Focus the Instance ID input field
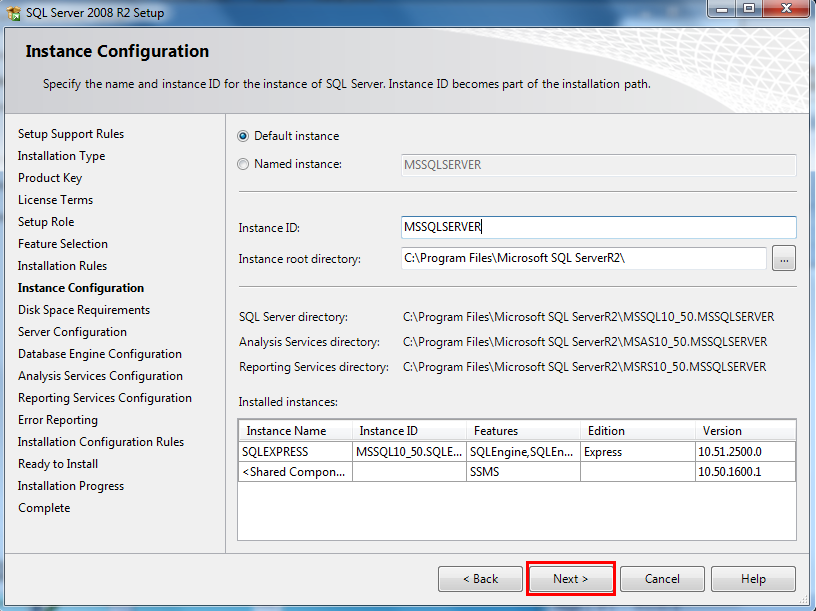Screen dimensions: 816x611 click(598, 227)
